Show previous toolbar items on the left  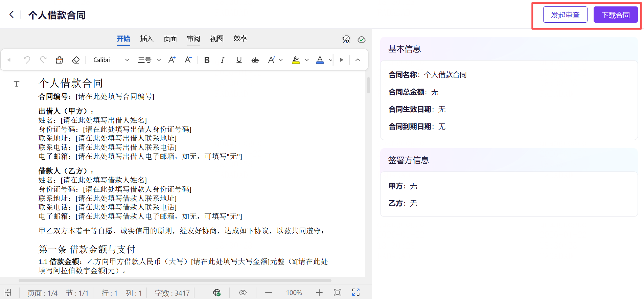pos(9,60)
